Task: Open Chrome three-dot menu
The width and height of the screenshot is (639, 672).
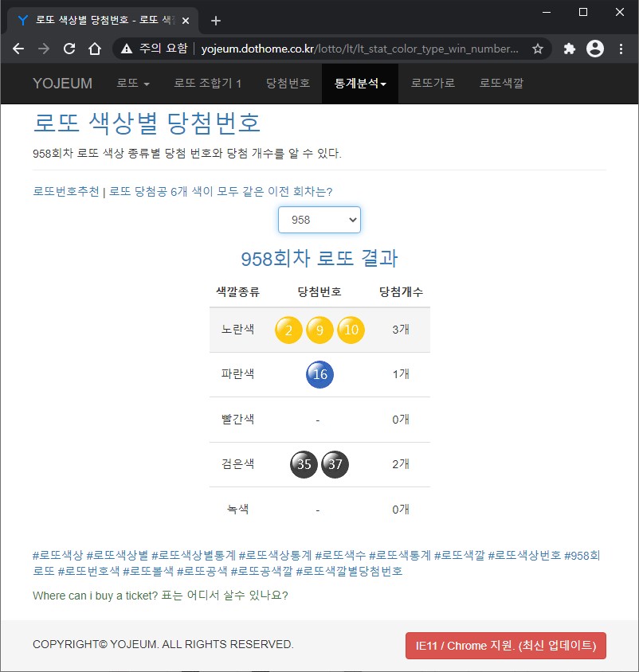Action: (x=621, y=49)
